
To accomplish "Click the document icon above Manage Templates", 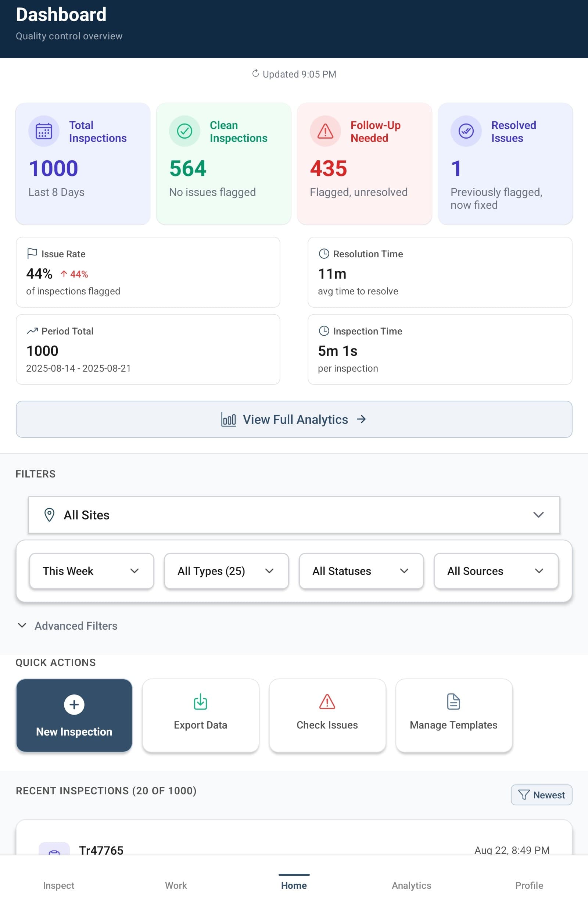I will point(453,702).
